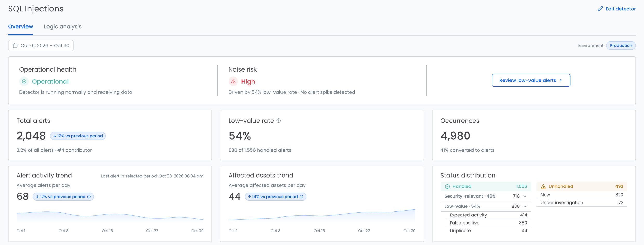The image size is (644, 245).
Task: Open the Oct 01, 2026 – Oct 30 date picker
Action: coord(41,46)
